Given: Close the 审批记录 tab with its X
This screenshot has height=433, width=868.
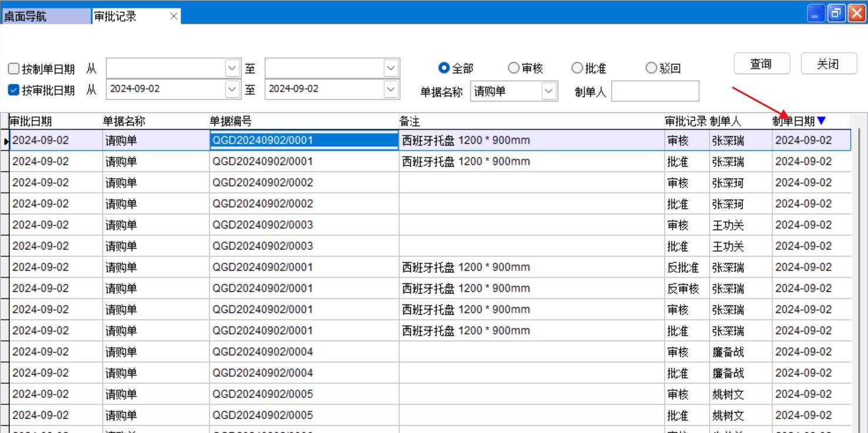Looking at the screenshot, I should [x=173, y=16].
